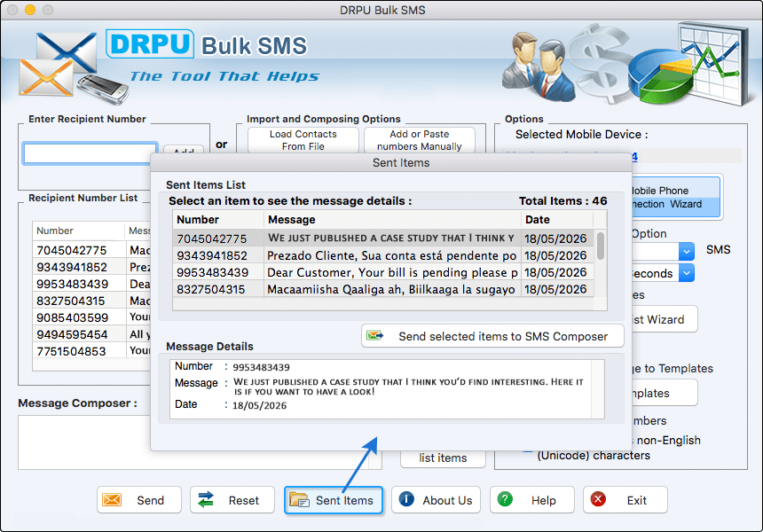The image size is (763, 532).
Task: Click the Reset button
Action: coord(232,500)
